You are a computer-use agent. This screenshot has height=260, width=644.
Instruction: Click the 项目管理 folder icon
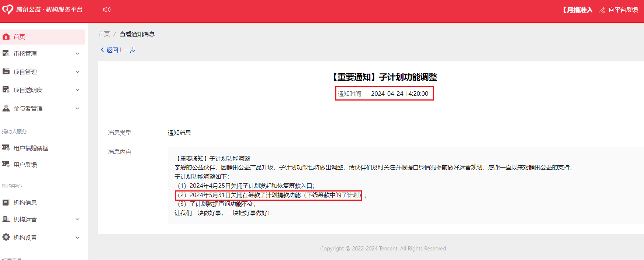tap(6, 71)
